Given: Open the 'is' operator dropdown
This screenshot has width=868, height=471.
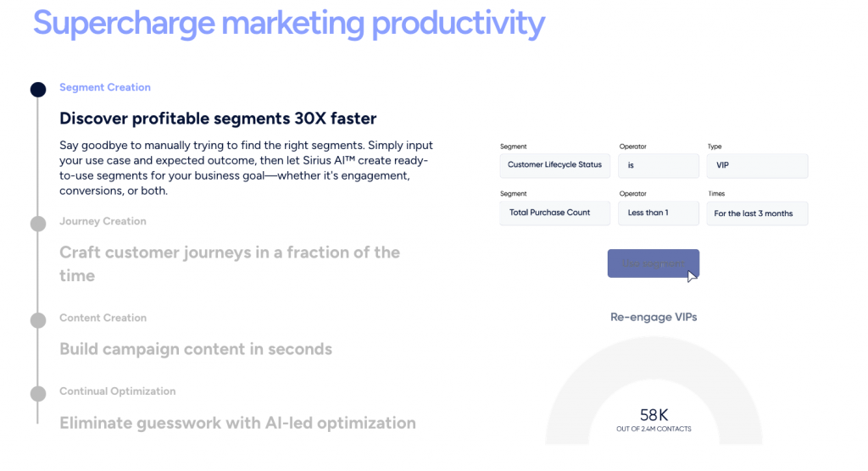Looking at the screenshot, I should coord(659,165).
